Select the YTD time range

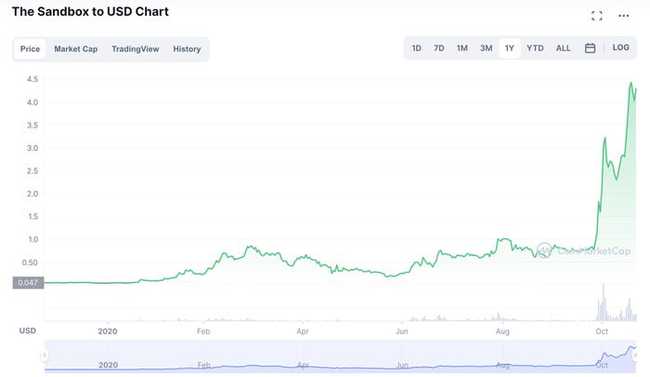(x=535, y=48)
